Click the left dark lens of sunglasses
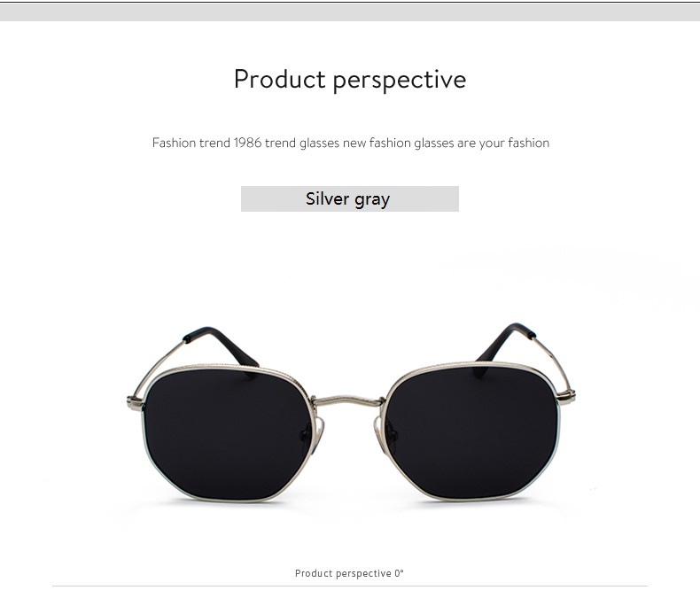Image resolution: width=700 pixels, height=598 pixels. coord(228,433)
